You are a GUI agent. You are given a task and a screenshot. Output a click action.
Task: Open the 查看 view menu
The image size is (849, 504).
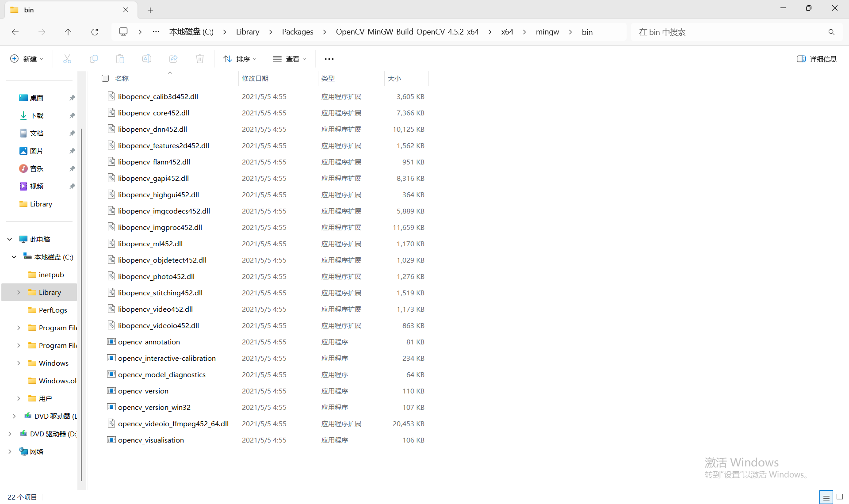pos(290,59)
